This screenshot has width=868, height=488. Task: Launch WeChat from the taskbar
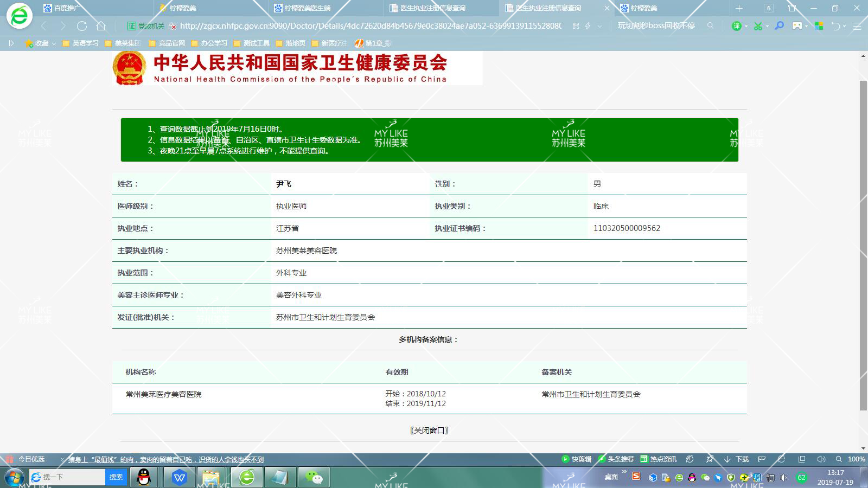tap(314, 477)
